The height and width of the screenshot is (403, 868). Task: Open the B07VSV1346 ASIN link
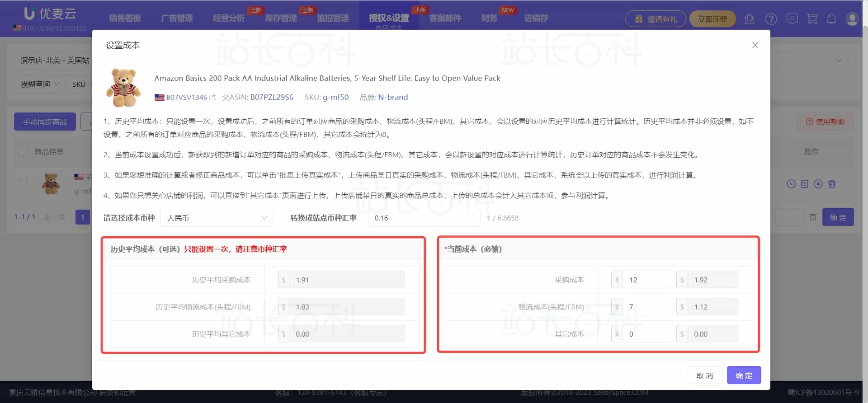pos(187,97)
